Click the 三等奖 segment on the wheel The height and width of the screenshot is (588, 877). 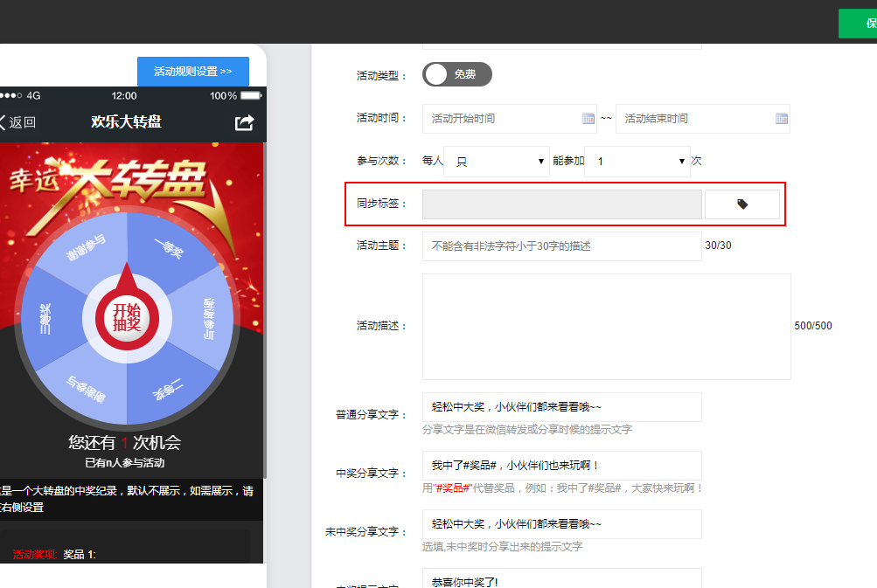pyautogui.click(x=46, y=319)
